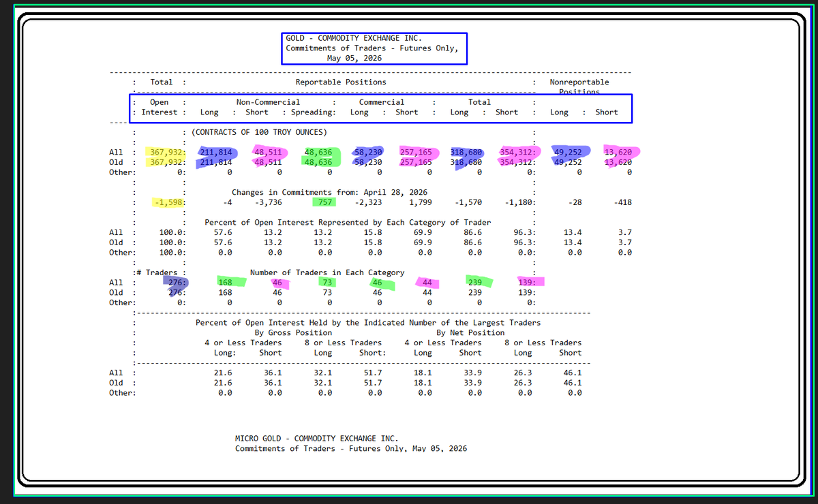The width and height of the screenshot is (818, 504).
Task: Select trader count 239 in the All row
Action: [x=475, y=283]
